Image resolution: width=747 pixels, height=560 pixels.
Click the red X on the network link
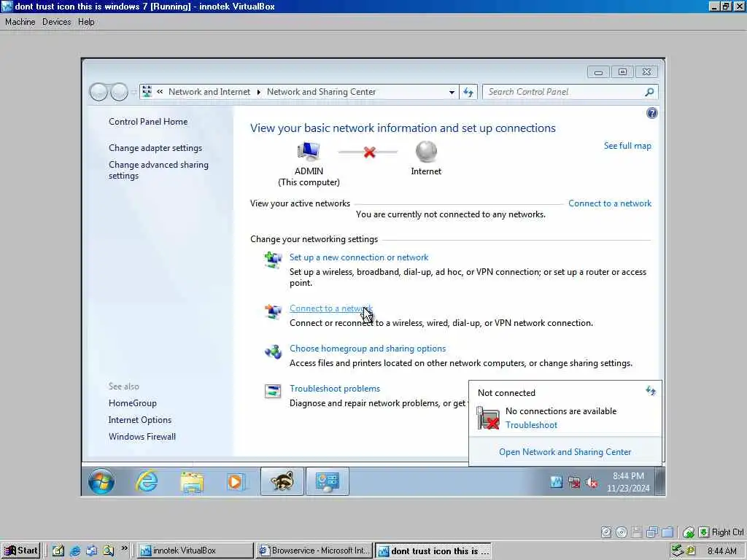369,152
